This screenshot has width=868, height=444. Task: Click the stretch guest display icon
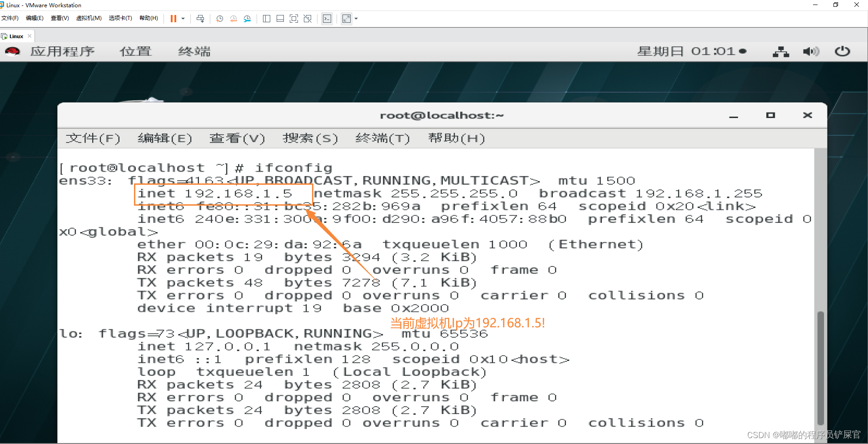347,19
